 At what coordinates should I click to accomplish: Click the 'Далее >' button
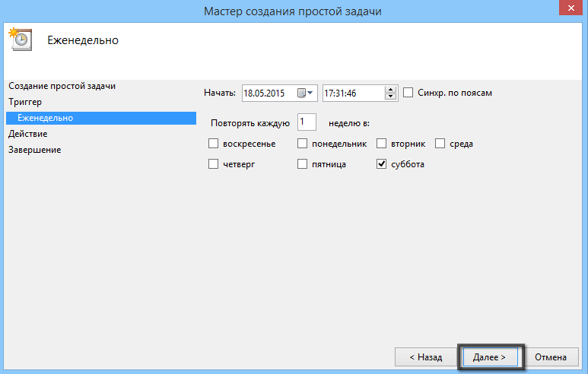tap(490, 357)
